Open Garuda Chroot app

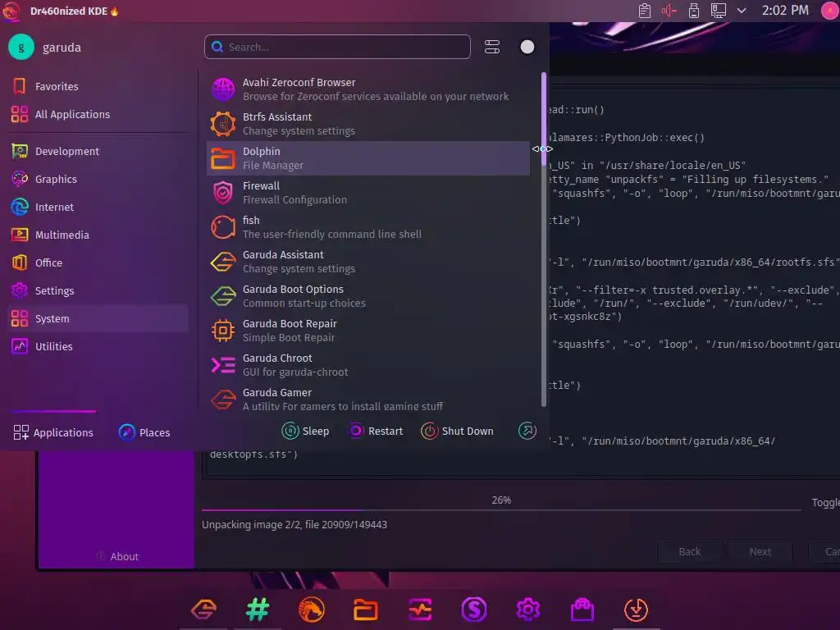tap(368, 365)
